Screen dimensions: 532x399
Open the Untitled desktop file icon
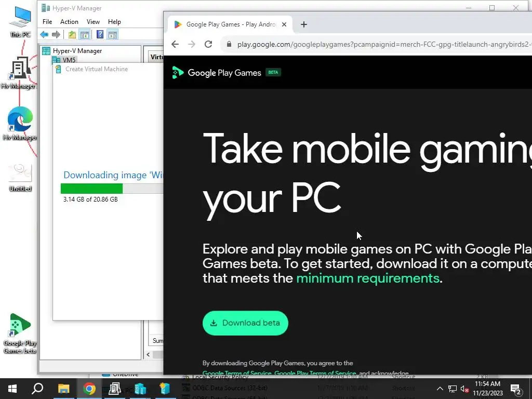pyautogui.click(x=20, y=177)
